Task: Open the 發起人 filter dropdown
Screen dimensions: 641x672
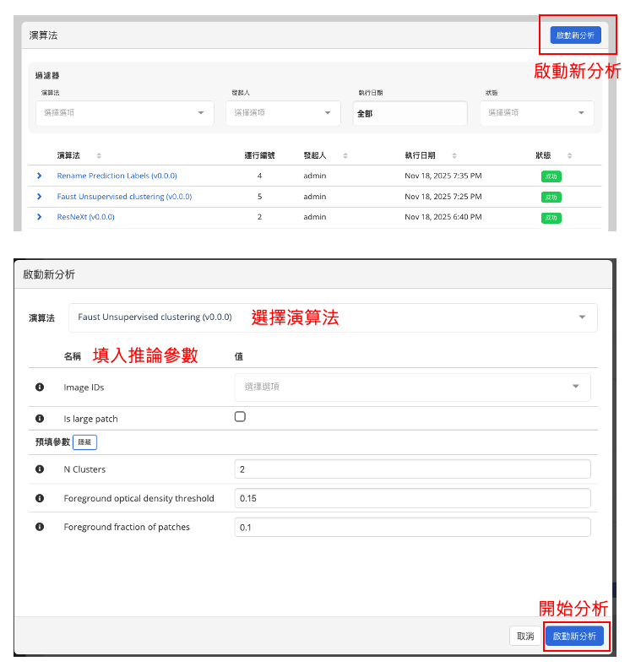Action: [x=282, y=113]
